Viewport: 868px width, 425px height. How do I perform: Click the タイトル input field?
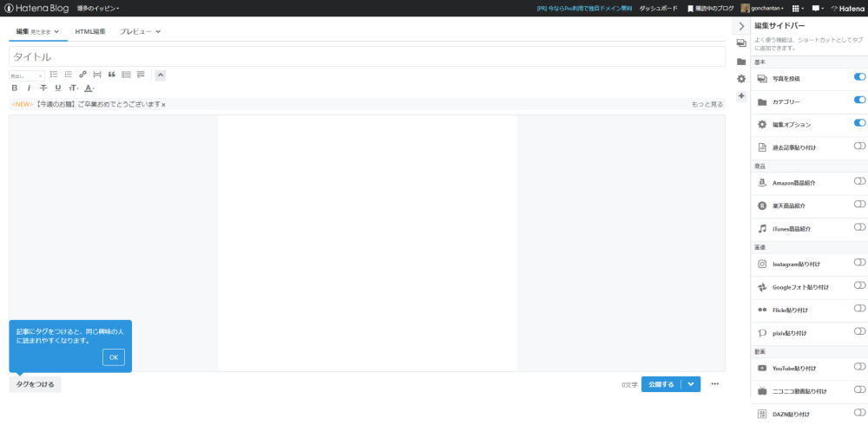(367, 56)
